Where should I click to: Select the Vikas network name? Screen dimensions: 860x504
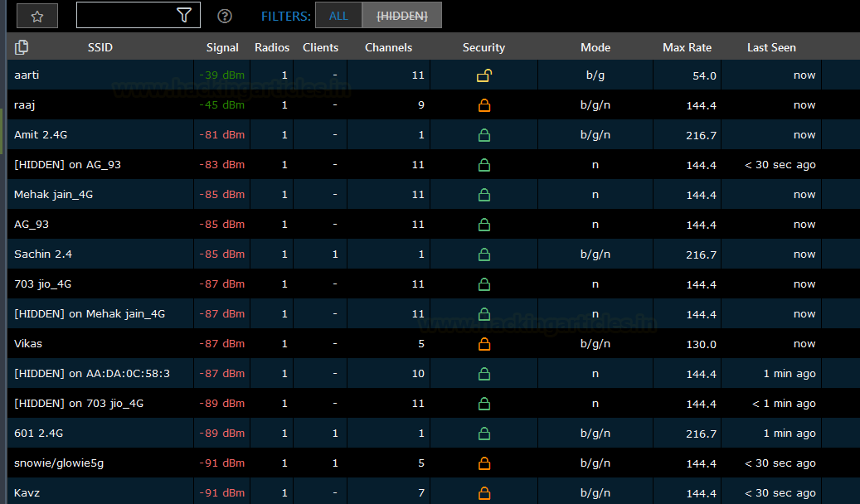coord(28,344)
